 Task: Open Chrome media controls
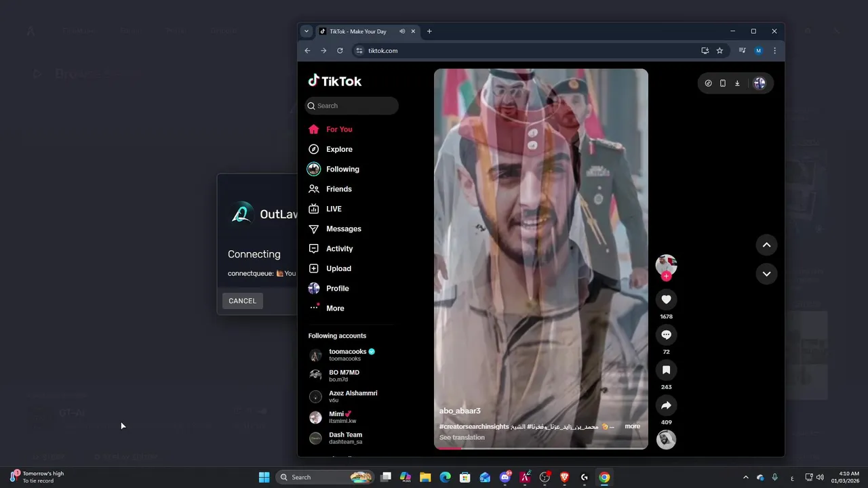[743, 51]
